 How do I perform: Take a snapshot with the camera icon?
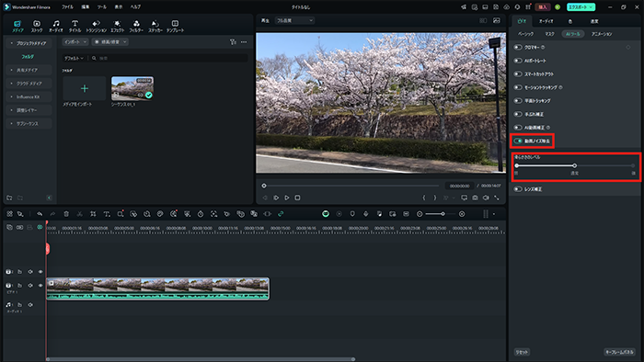(x=475, y=198)
